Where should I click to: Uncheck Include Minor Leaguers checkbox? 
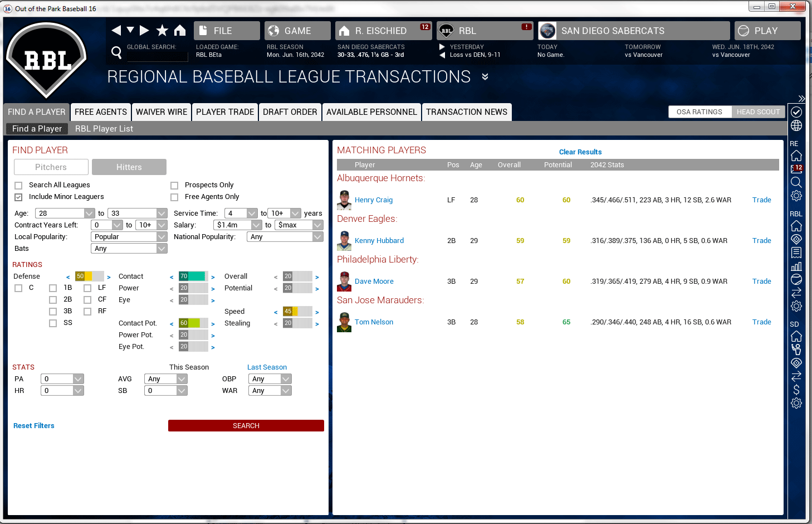(x=18, y=197)
